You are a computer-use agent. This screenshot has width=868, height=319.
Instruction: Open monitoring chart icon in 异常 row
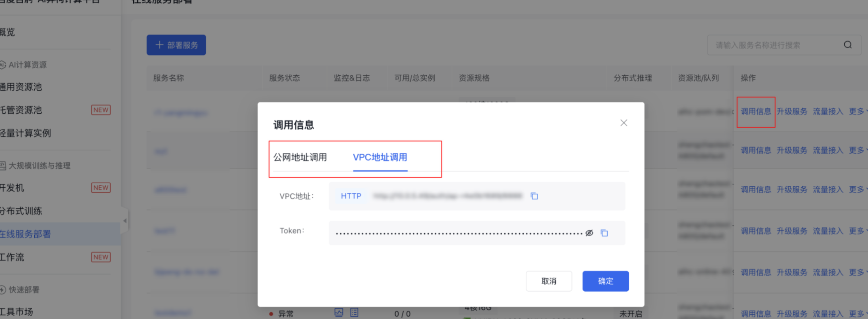coord(339,312)
